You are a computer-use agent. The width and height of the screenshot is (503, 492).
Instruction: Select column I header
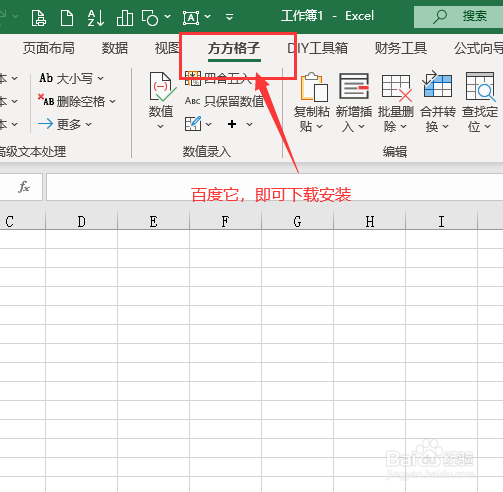pyautogui.click(x=441, y=221)
